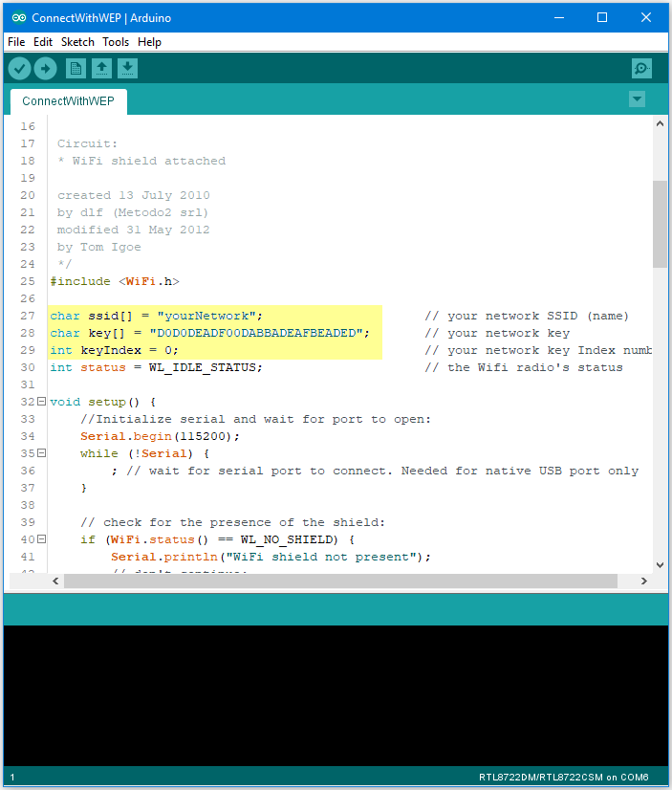Click the #include <WiFi.h> line
Image resolution: width=672 pixels, height=790 pixels.
(115, 281)
